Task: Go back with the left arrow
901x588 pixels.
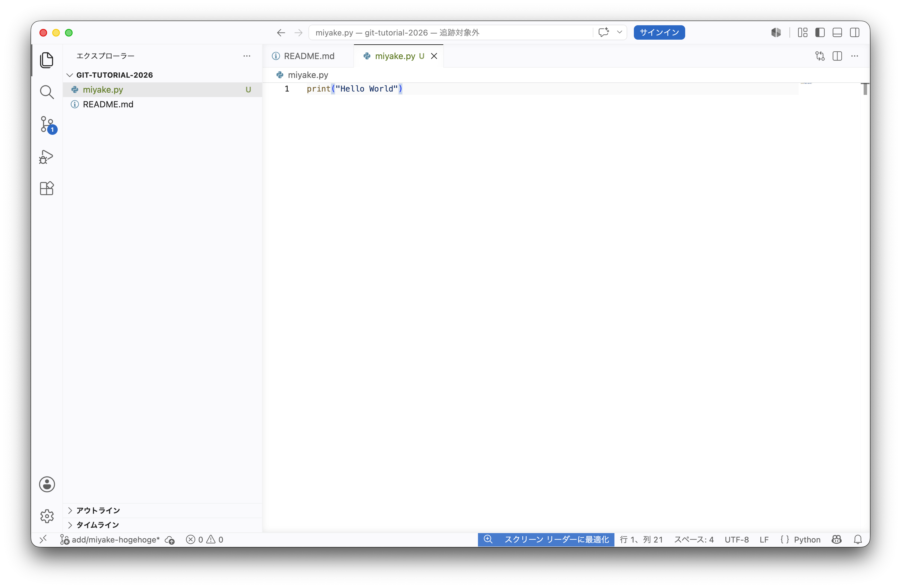Action: pyautogui.click(x=281, y=33)
